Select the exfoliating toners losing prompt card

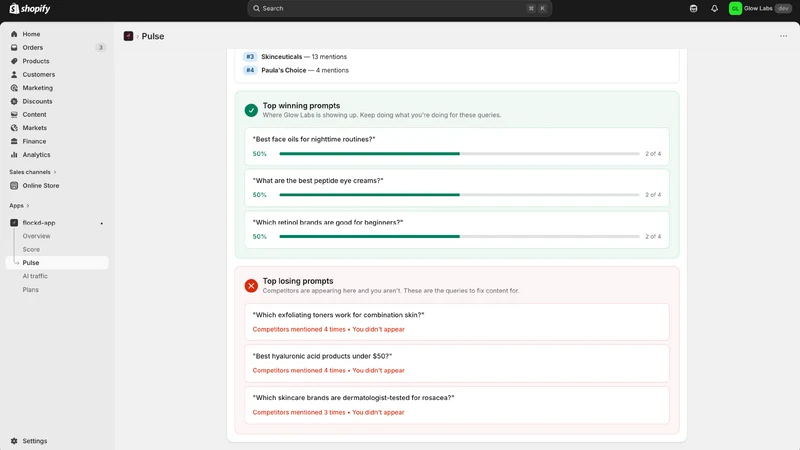[x=457, y=322]
